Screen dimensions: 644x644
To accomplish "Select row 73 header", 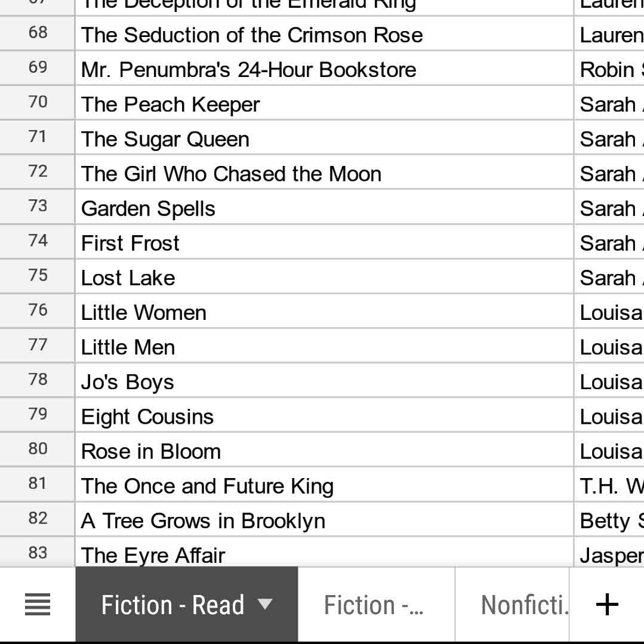I will point(38,207).
